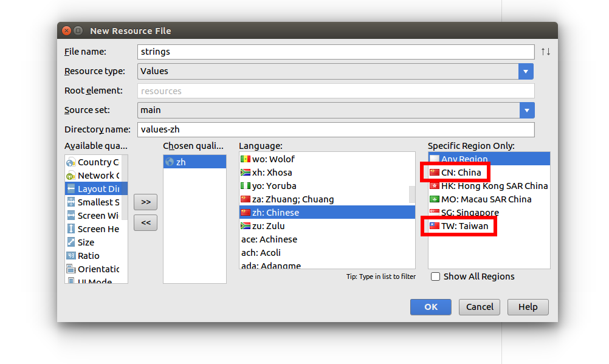The height and width of the screenshot is (364, 609).
Task: Click the OK button
Action: 431,307
